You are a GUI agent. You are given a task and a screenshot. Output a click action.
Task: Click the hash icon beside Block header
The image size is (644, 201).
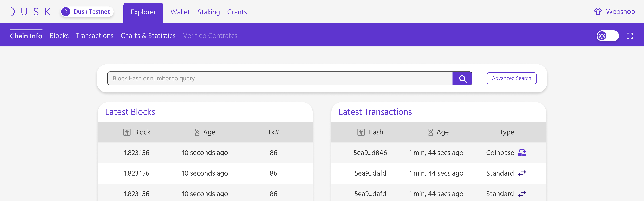(x=127, y=132)
